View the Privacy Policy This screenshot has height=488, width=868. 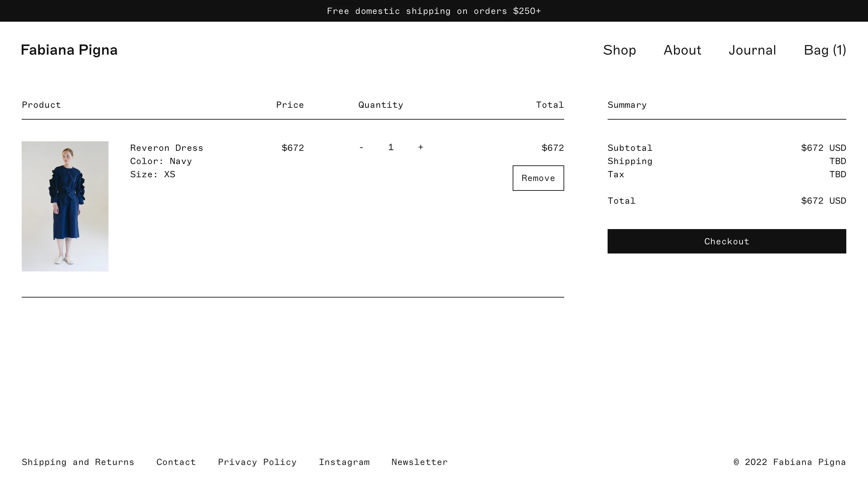pos(257,462)
